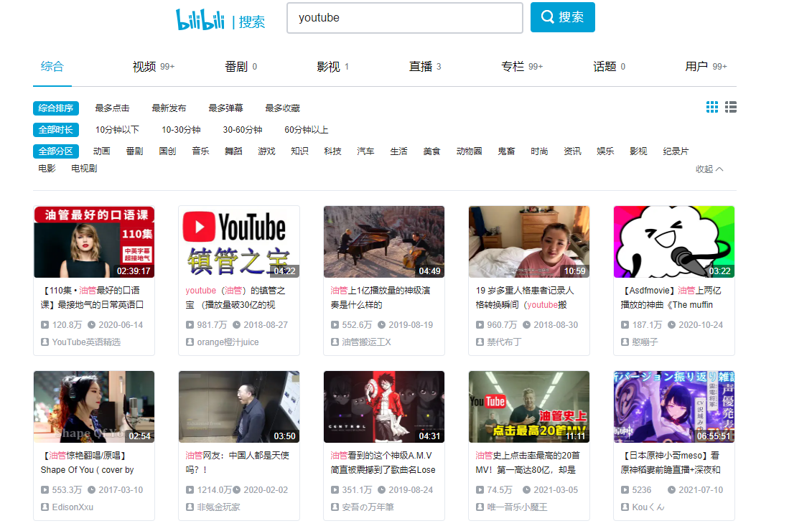This screenshot has height=526, width=812.
Task: Open the 直播 tab
Action: click(x=424, y=66)
